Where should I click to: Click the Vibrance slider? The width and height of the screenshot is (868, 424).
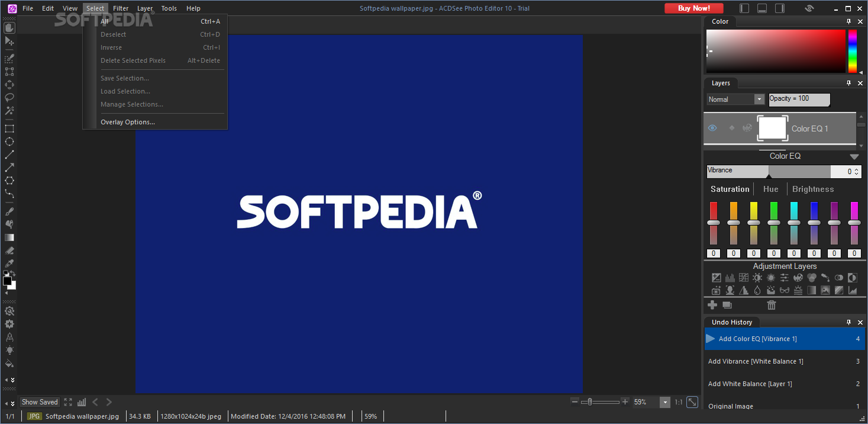coord(769,172)
